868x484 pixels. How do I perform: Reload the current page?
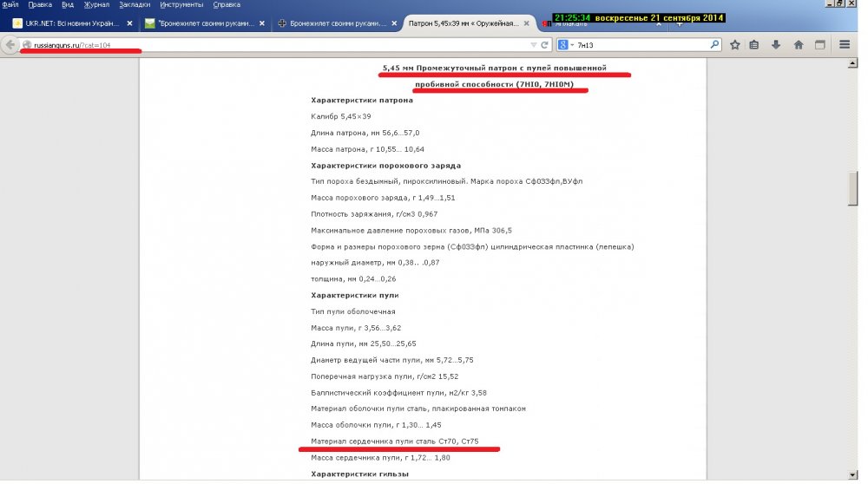pyautogui.click(x=545, y=45)
